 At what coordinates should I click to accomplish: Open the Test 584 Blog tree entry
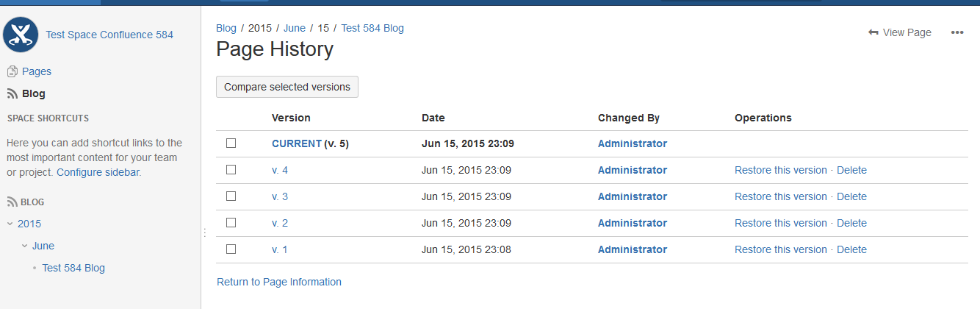(x=73, y=268)
